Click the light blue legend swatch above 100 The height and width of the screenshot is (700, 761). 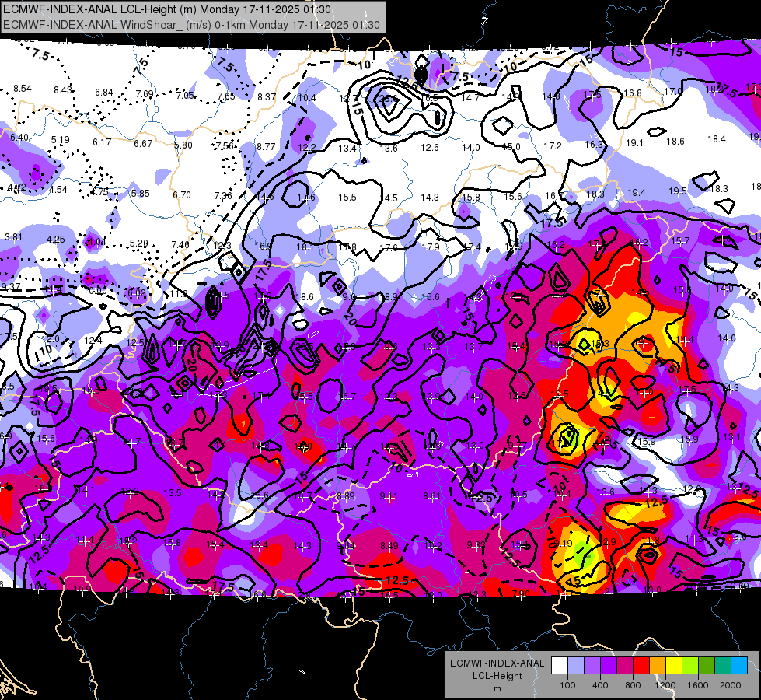(576, 666)
